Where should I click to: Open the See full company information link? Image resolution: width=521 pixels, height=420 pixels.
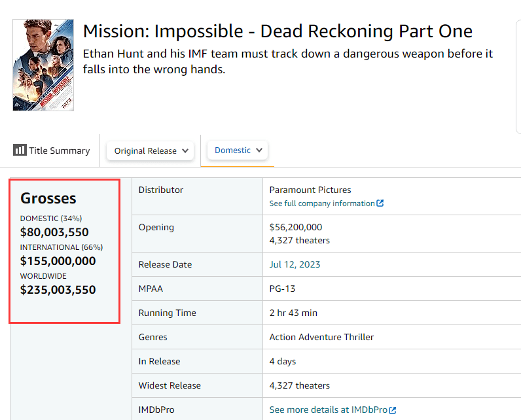click(x=322, y=203)
